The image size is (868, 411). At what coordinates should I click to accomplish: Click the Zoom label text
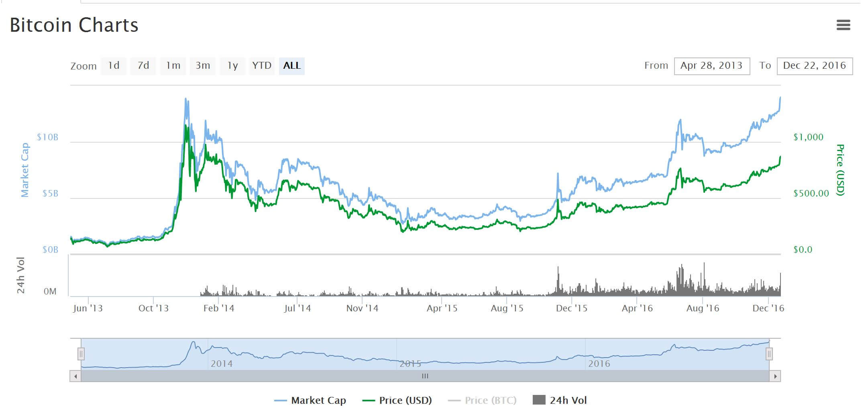tap(84, 66)
